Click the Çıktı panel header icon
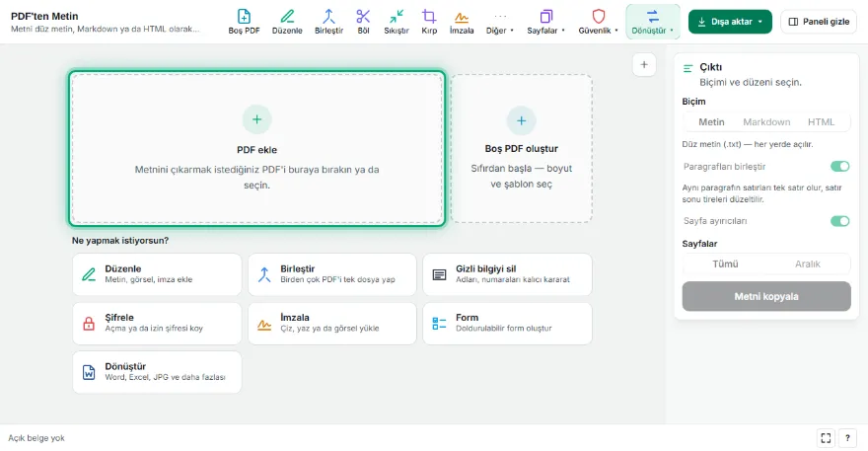The image size is (868, 451). (688, 68)
